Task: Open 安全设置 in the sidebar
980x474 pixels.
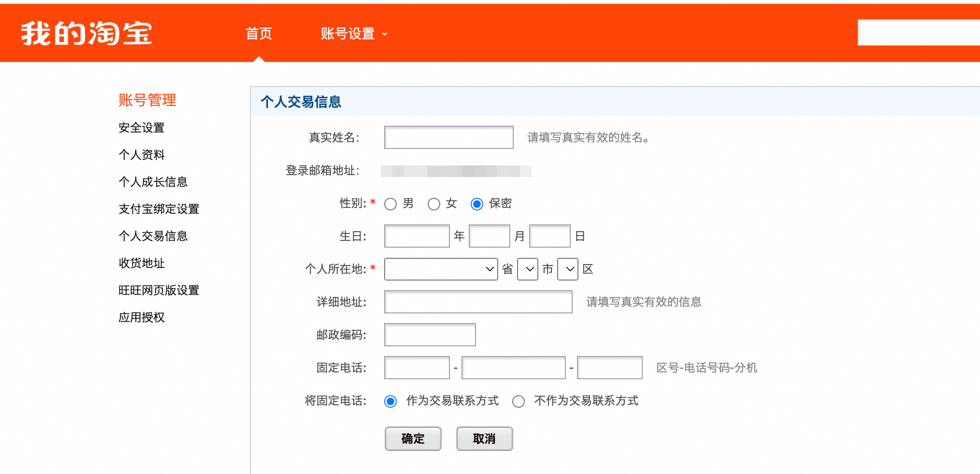Action: pyautogui.click(x=142, y=128)
